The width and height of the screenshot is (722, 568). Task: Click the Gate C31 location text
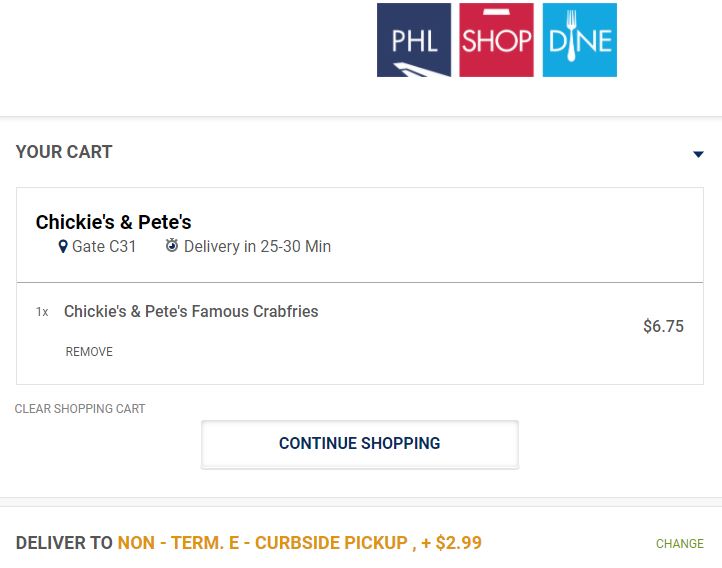pyautogui.click(x=104, y=247)
